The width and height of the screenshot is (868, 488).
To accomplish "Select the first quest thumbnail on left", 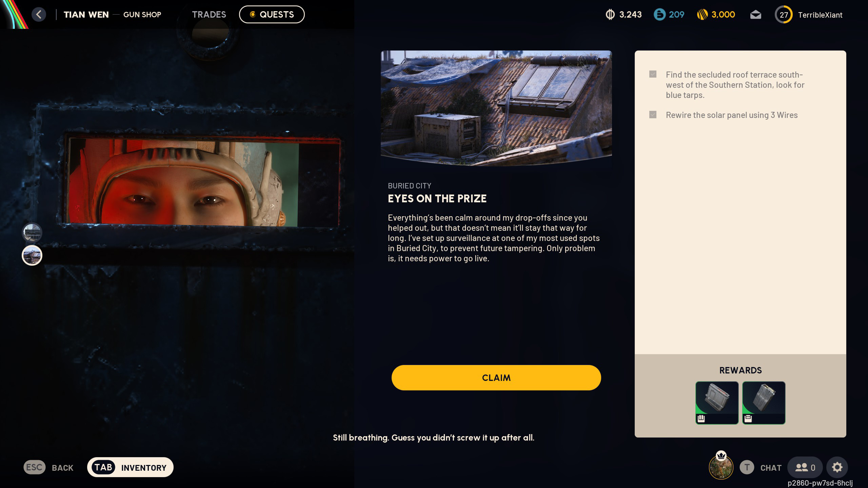I will [32, 232].
